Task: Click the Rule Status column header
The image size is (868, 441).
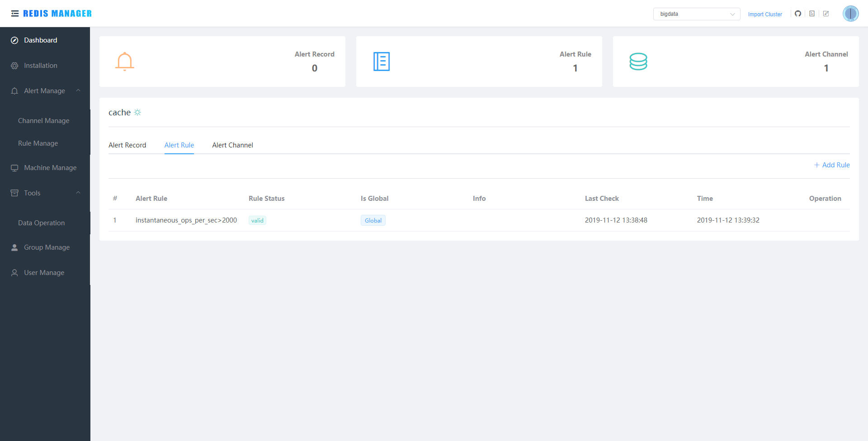Action: pyautogui.click(x=267, y=199)
